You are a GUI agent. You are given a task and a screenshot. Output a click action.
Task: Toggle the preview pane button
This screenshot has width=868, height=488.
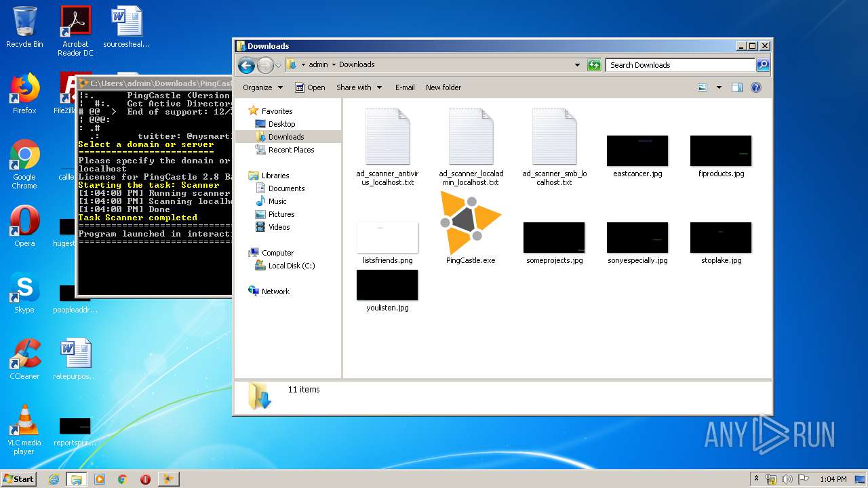(737, 87)
